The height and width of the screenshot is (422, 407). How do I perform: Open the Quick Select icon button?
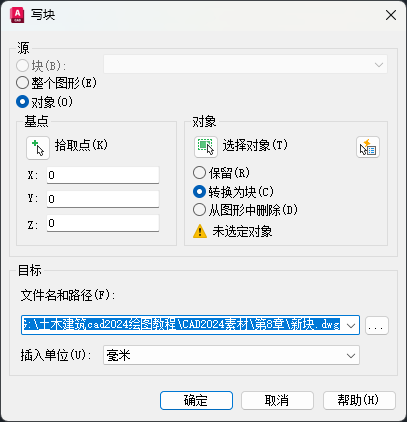point(368,147)
